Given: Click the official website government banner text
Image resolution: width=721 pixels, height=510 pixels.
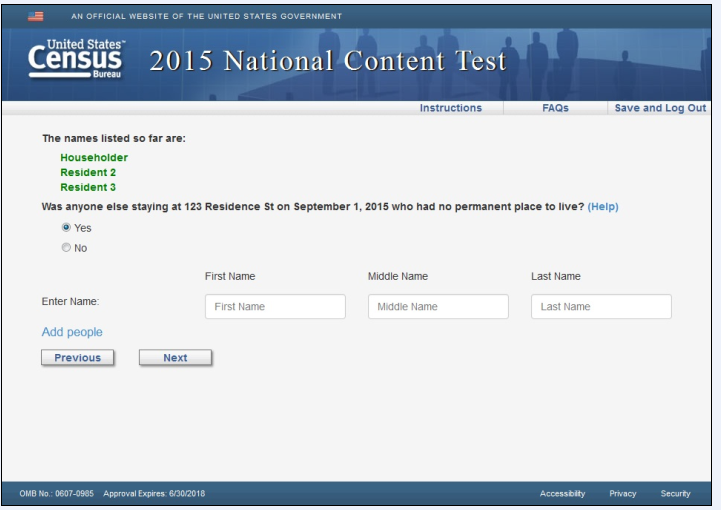Looking at the screenshot, I should click(x=206, y=16).
